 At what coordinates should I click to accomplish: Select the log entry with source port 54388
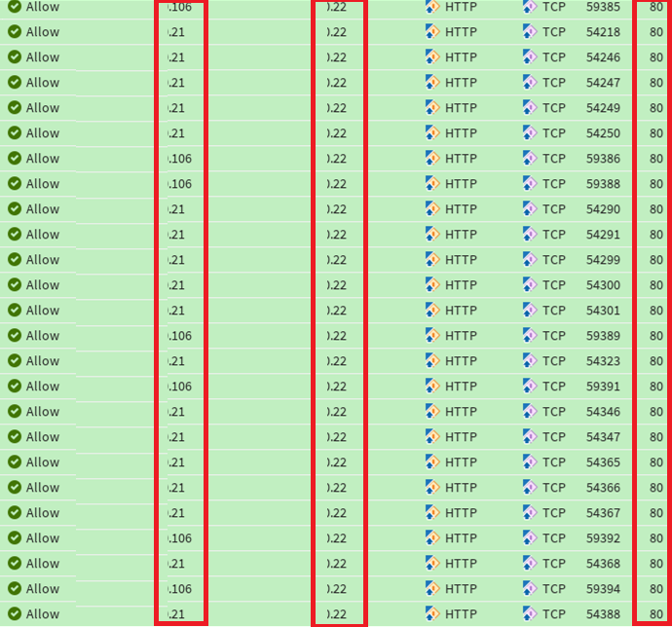click(x=603, y=614)
